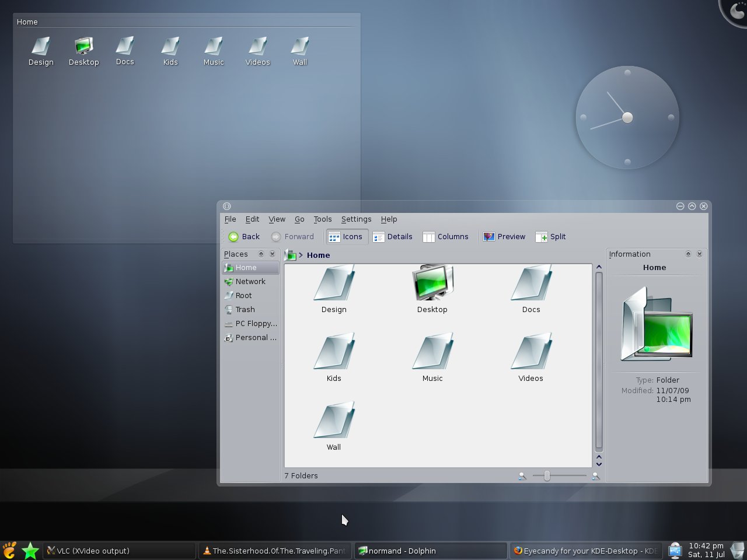Viewport: 747px width, 560px height.
Task: Open Plasma toolbox in top-right corner
Action: 735,10
